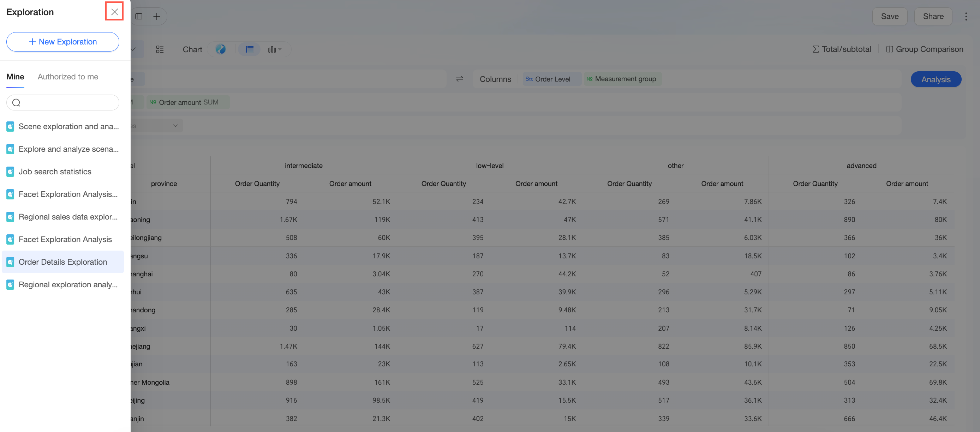The width and height of the screenshot is (980, 432).
Task: Click the Analysis button
Action: tap(936, 79)
